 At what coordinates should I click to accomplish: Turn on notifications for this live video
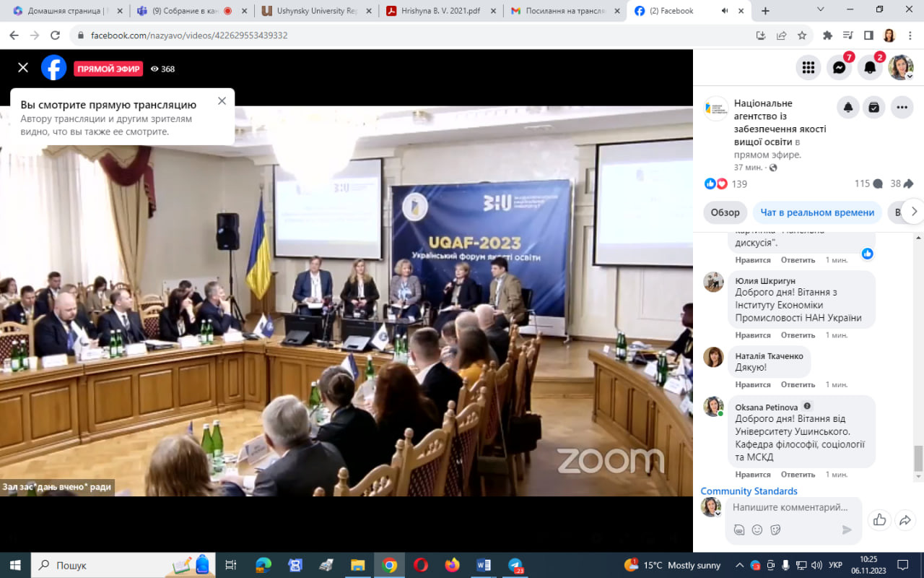coord(848,108)
